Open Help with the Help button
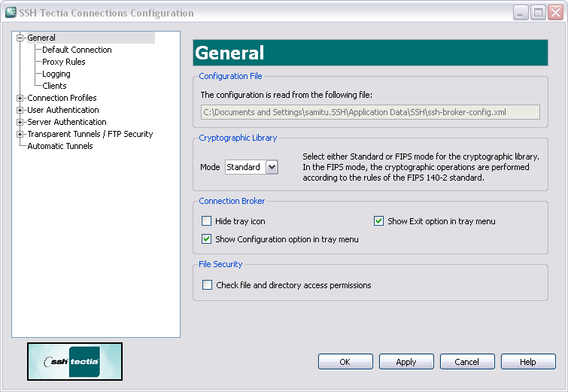 pos(528,362)
